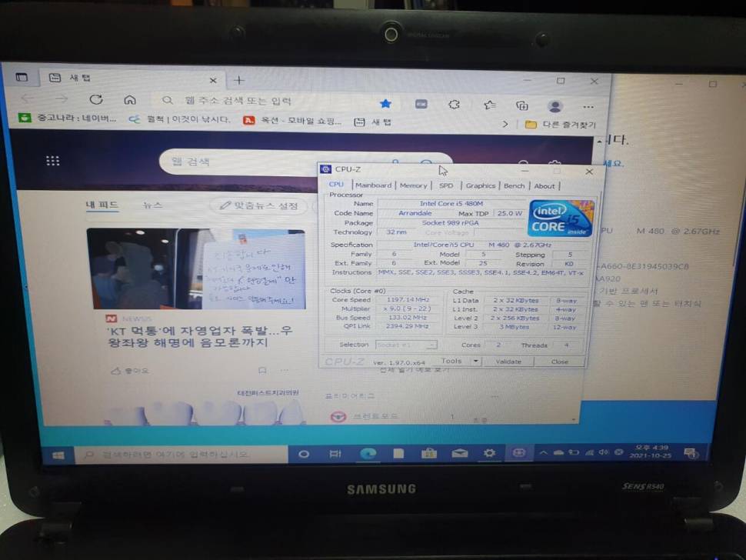This screenshot has width=746, height=560.
Task: Switch to the 뉴스 tab
Action: point(152,205)
